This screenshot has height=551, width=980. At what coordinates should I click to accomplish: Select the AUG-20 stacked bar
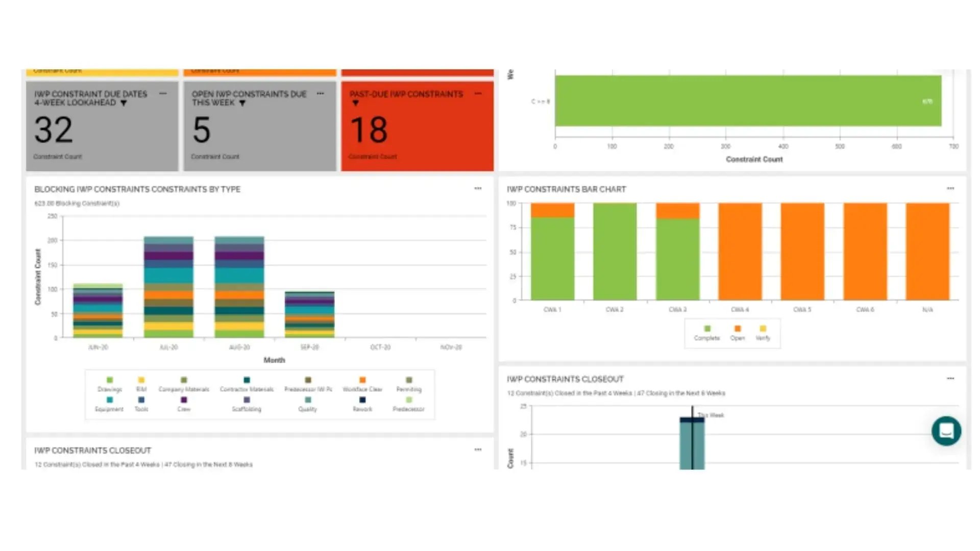click(239, 287)
